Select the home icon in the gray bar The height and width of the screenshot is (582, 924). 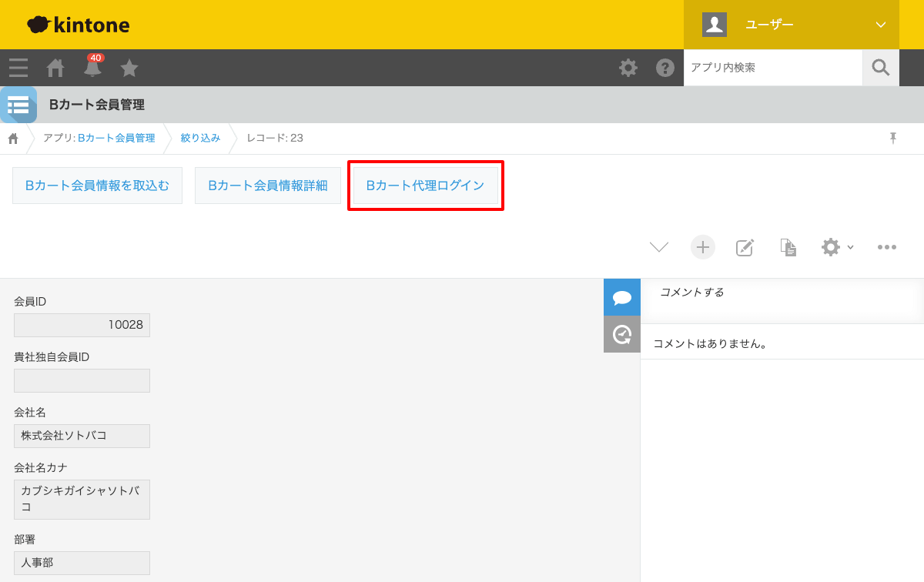click(55, 68)
